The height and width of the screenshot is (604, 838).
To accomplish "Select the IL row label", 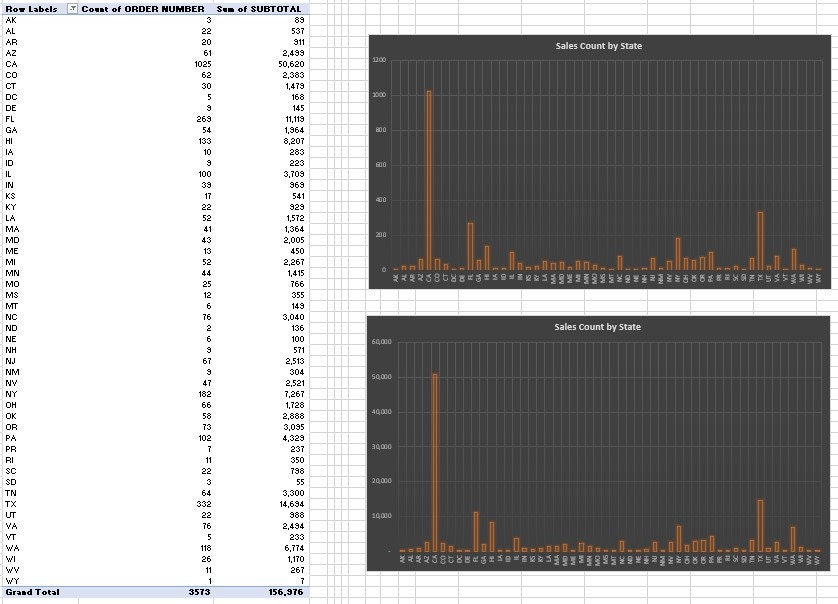I will click(x=8, y=174).
